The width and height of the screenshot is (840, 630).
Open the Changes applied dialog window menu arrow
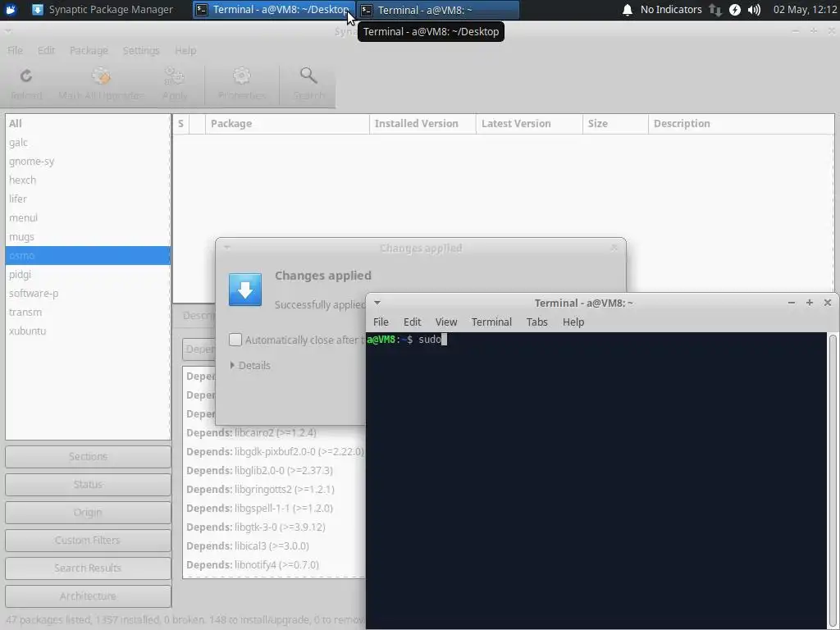pyautogui.click(x=226, y=248)
